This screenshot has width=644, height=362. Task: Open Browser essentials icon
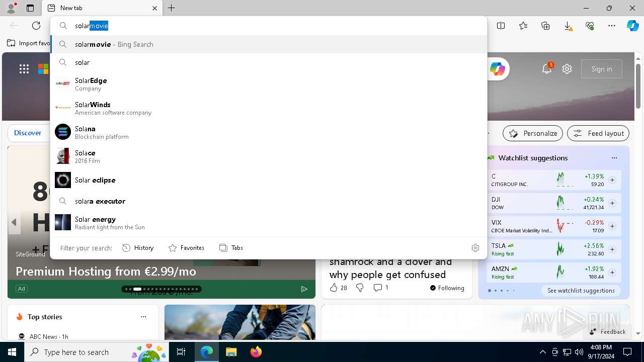[x=590, y=26]
